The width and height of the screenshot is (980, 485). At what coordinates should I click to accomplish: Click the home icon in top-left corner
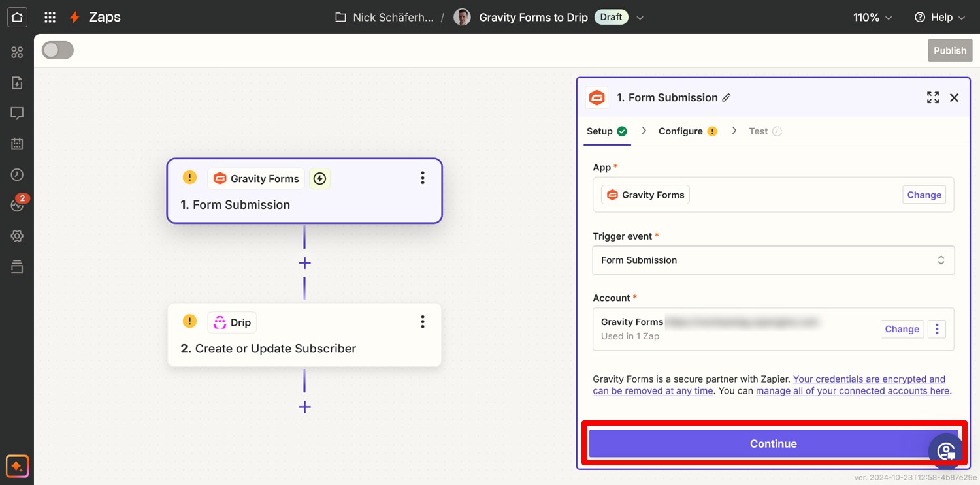click(17, 17)
